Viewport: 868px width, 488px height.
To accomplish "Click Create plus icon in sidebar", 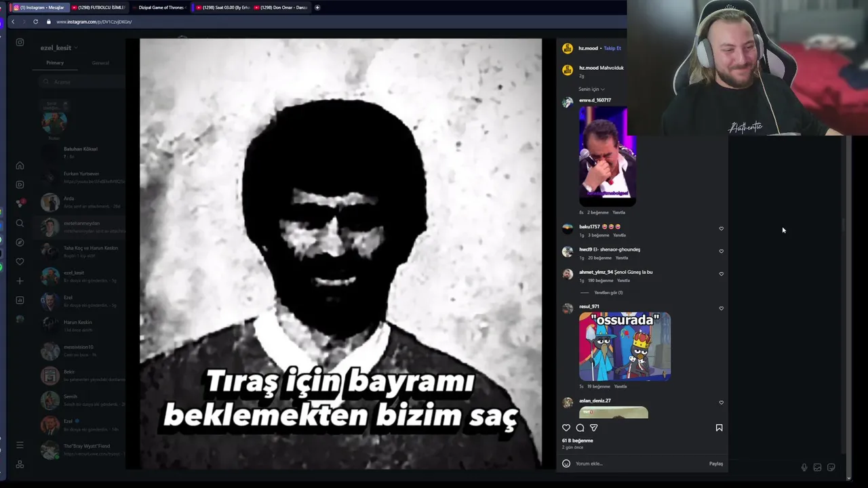I will point(20,281).
